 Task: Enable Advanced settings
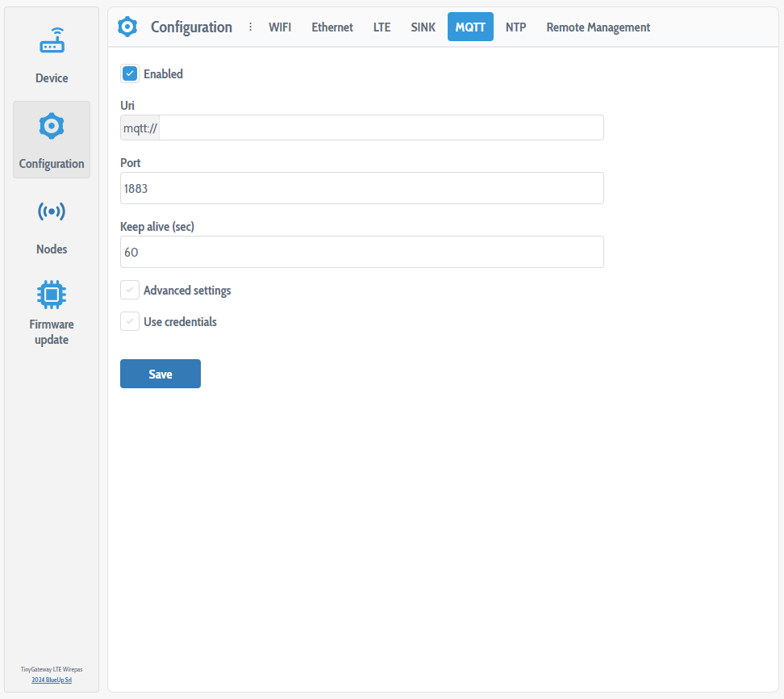(x=130, y=290)
